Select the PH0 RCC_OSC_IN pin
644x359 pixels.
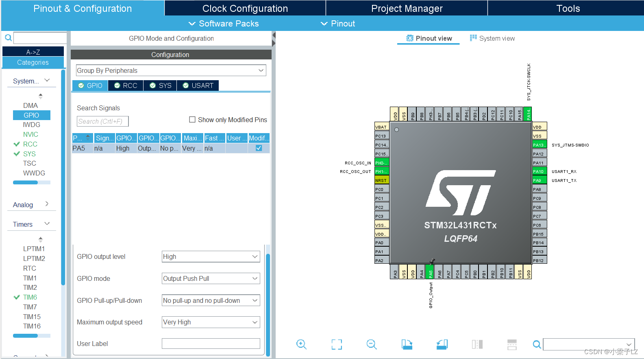(x=382, y=163)
